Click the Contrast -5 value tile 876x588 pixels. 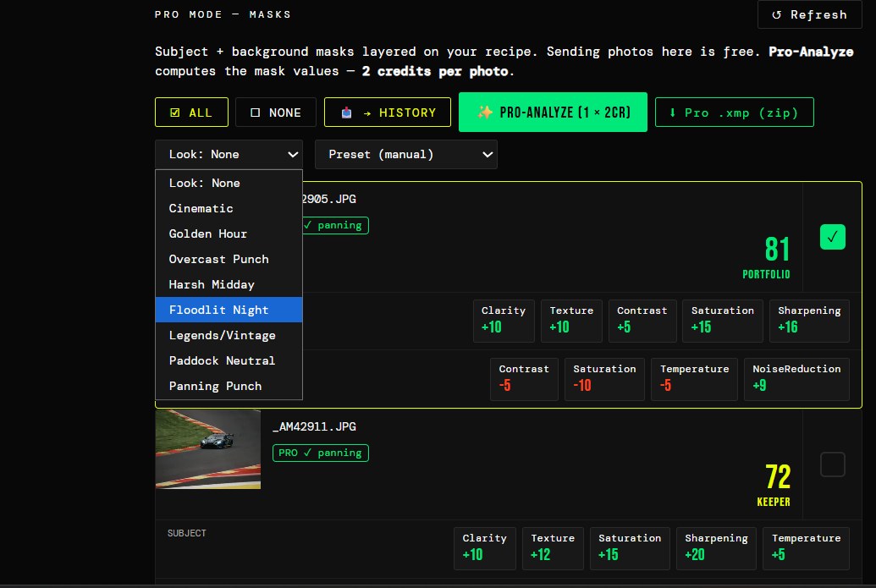tap(524, 380)
